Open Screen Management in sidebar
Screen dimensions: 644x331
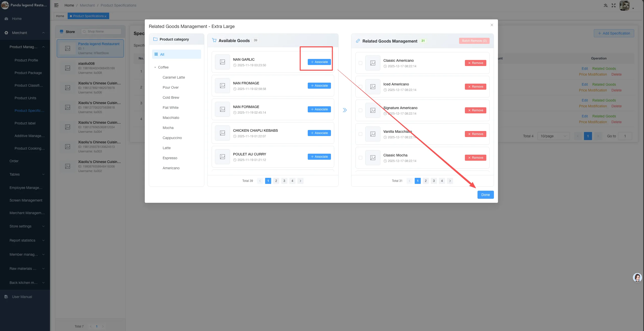click(26, 200)
